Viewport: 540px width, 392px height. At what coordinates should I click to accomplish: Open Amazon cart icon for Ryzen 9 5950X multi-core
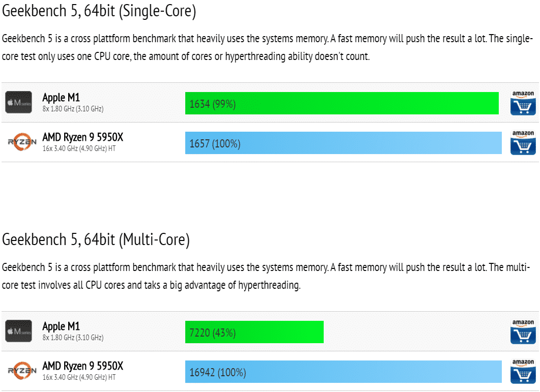coord(523,371)
